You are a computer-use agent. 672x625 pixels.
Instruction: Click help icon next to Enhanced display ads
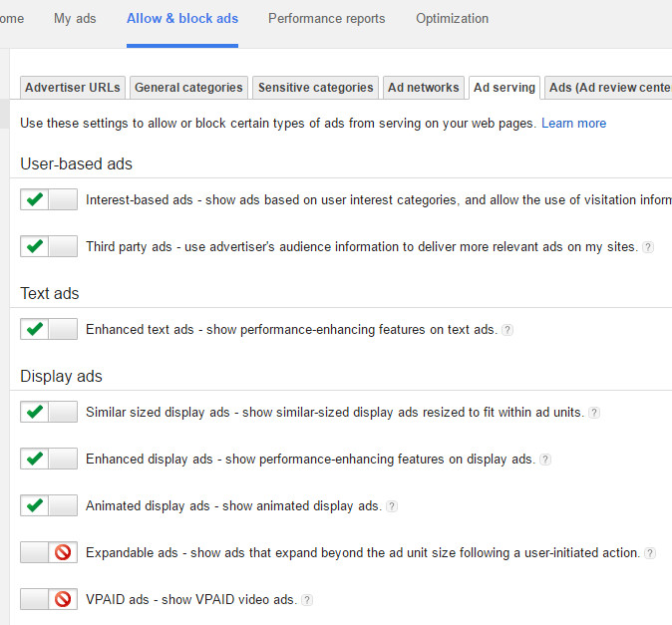click(x=545, y=460)
